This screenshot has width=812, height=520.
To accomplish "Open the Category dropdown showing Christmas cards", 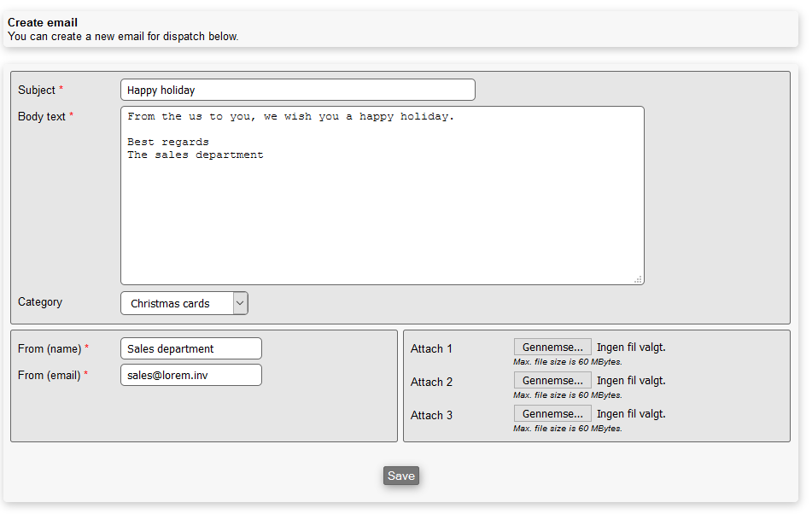I will [184, 303].
